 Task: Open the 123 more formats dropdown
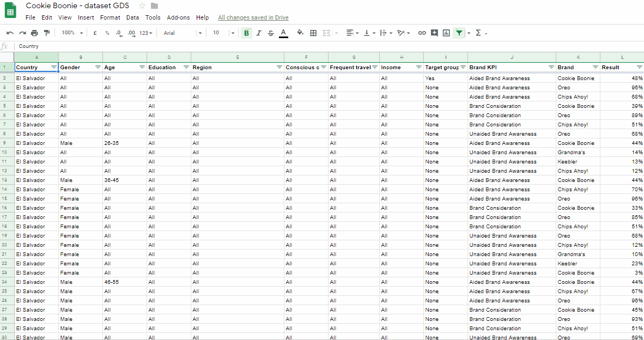pos(146,33)
